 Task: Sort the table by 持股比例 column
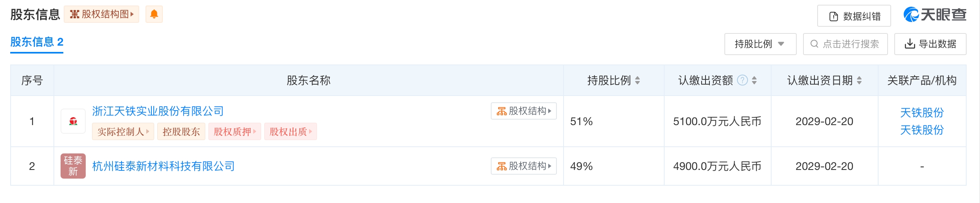[637, 80]
